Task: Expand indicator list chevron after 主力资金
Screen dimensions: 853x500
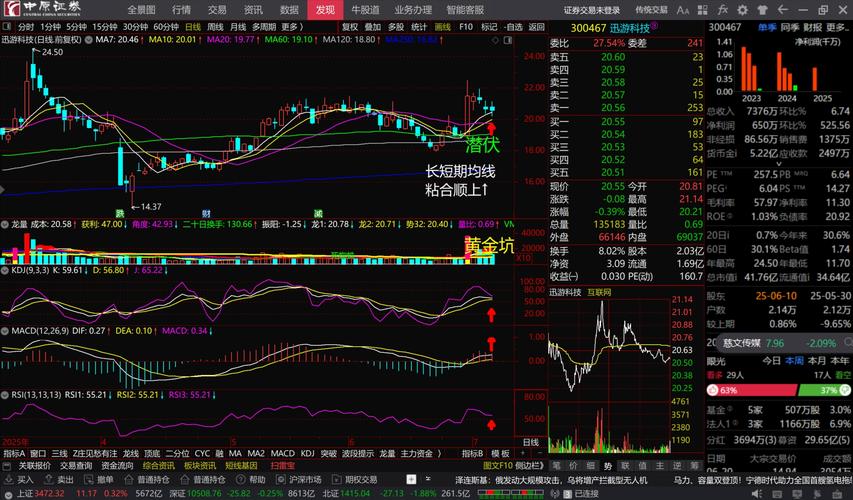Action: tap(440, 453)
